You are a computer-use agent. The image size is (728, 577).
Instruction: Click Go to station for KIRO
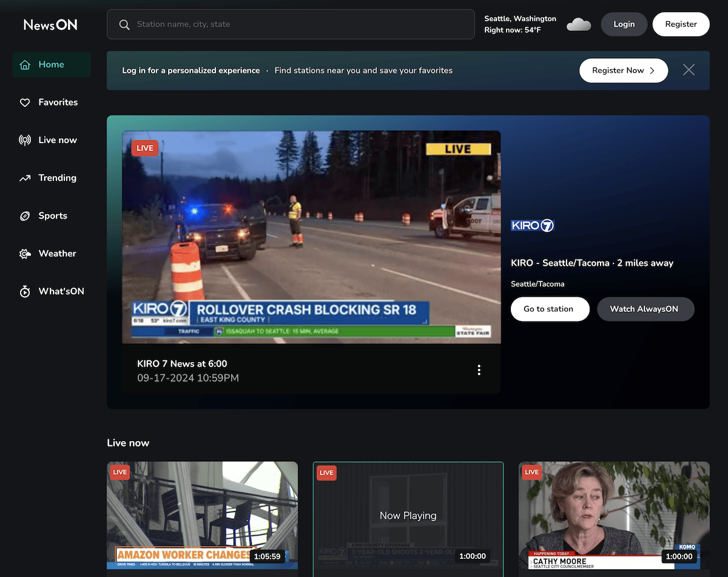coord(548,309)
